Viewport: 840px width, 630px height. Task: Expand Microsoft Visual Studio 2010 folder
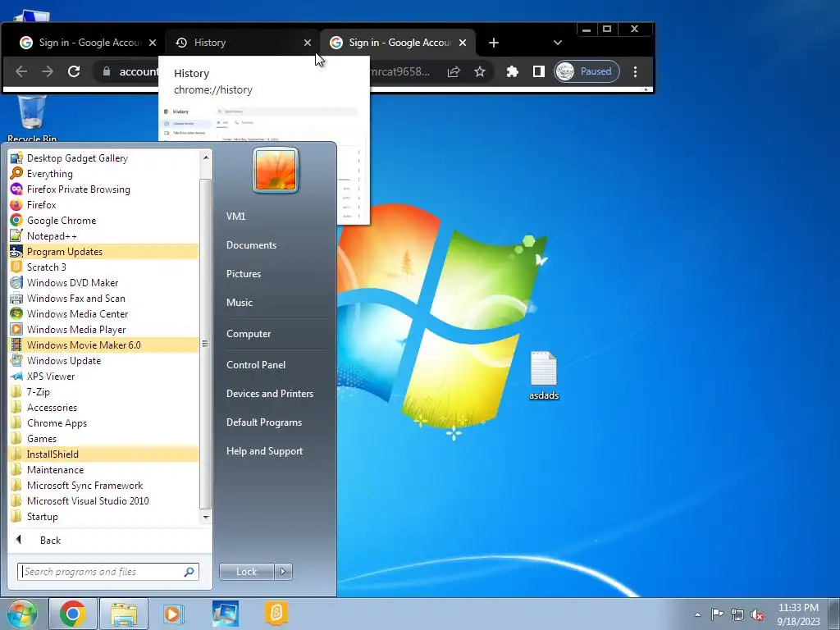104,500
